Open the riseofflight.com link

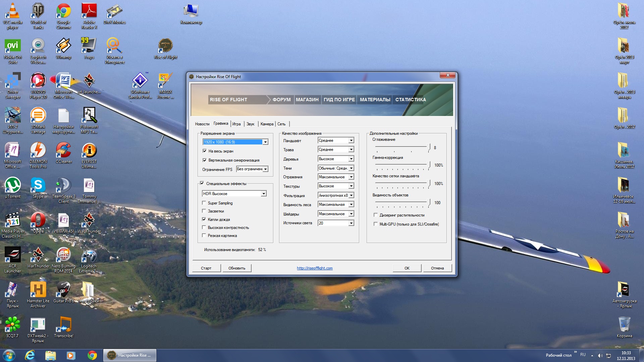(315, 268)
